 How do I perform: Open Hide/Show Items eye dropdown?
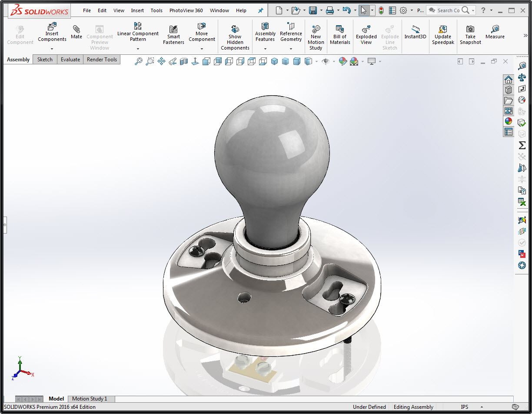point(334,62)
